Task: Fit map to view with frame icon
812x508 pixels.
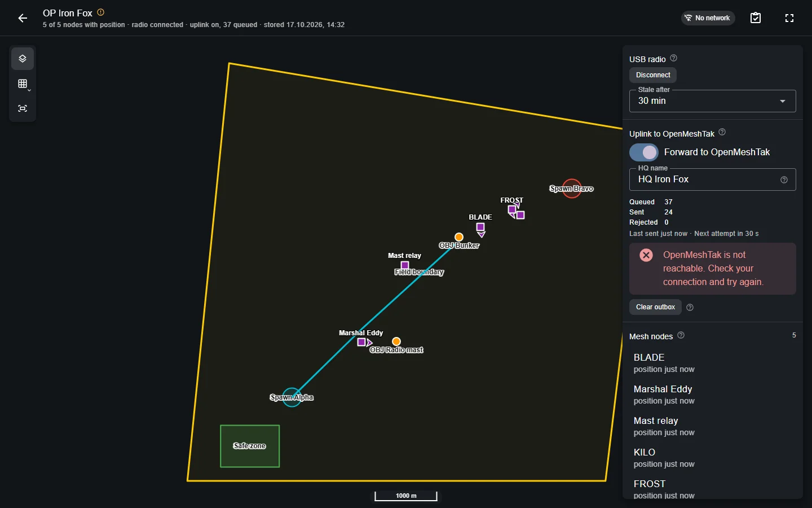Action: 23,108
